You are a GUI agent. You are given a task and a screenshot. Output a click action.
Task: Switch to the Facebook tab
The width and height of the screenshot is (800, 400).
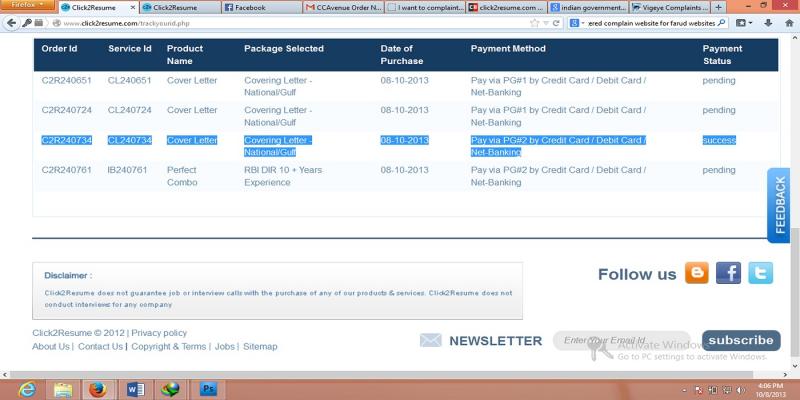(x=262, y=8)
